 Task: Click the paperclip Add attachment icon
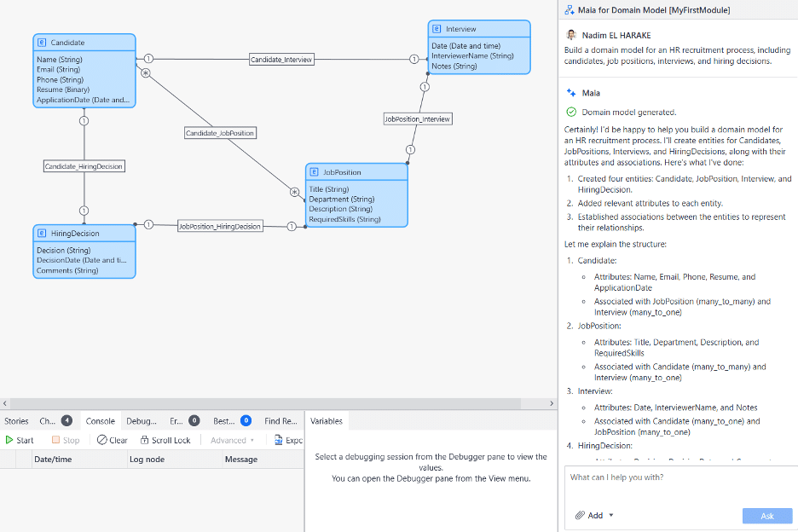tap(580, 516)
